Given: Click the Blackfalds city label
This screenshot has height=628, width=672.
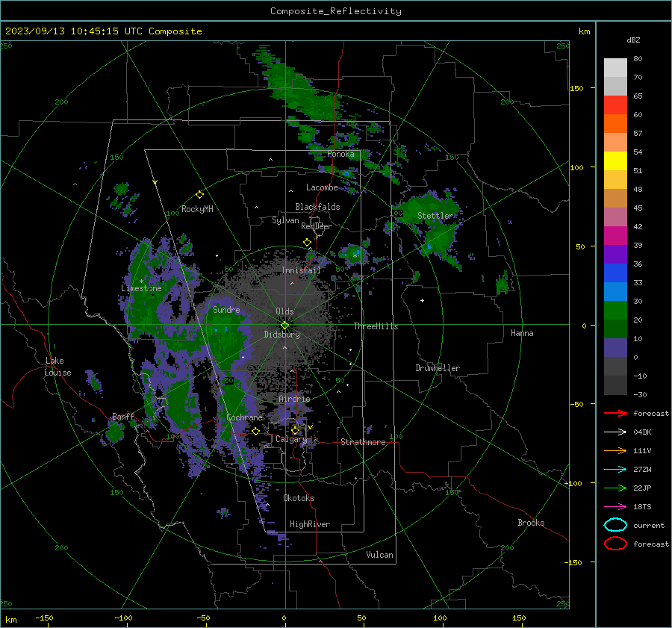Looking at the screenshot, I should click(x=317, y=207).
